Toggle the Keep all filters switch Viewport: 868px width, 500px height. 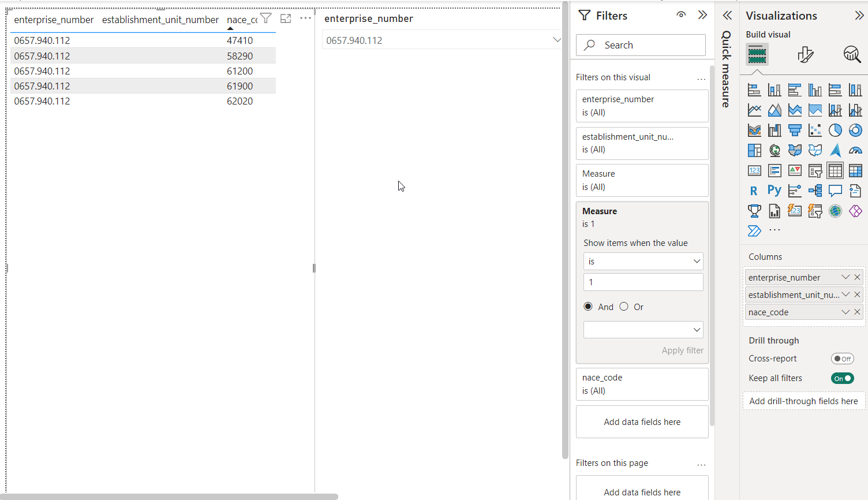pyautogui.click(x=842, y=378)
